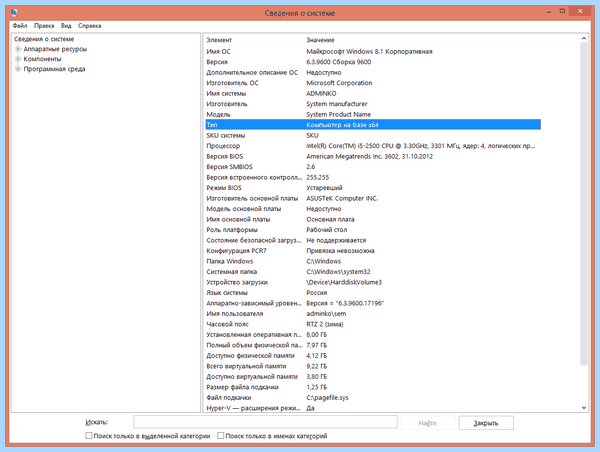
Task: Open the Вид menu
Action: 66,26
